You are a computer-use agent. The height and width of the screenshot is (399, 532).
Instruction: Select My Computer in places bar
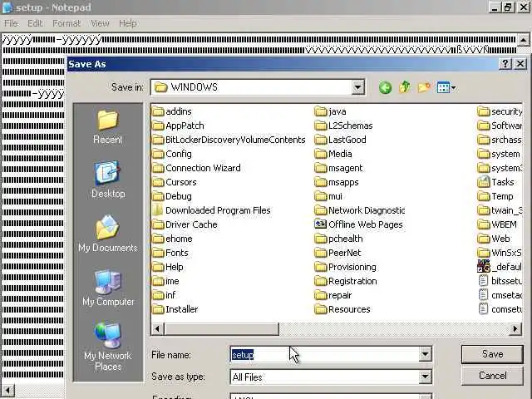click(108, 288)
